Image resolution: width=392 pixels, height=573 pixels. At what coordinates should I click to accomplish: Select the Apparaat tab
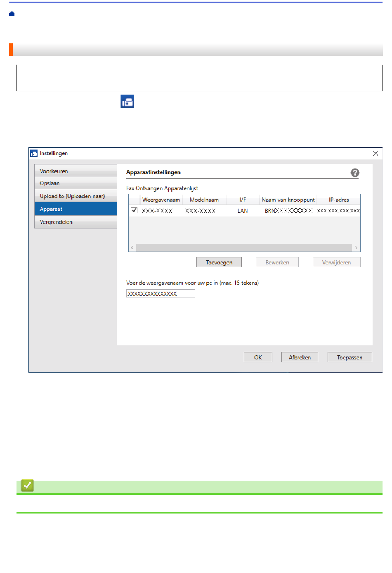pos(76,209)
